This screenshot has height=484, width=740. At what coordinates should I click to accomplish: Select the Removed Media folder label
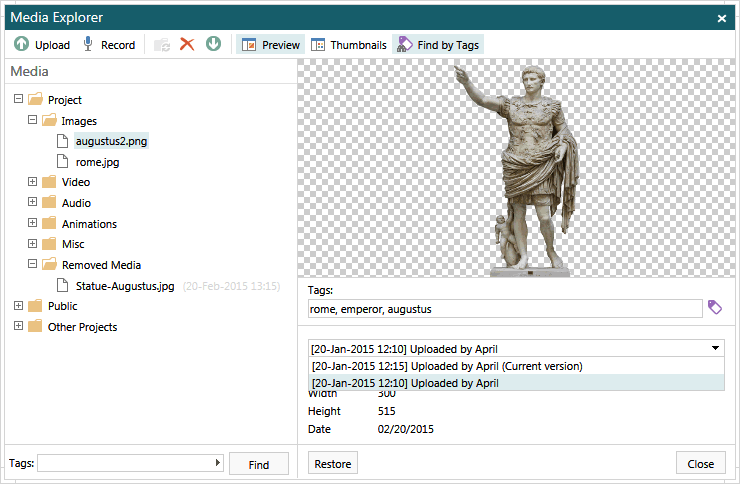(x=101, y=265)
